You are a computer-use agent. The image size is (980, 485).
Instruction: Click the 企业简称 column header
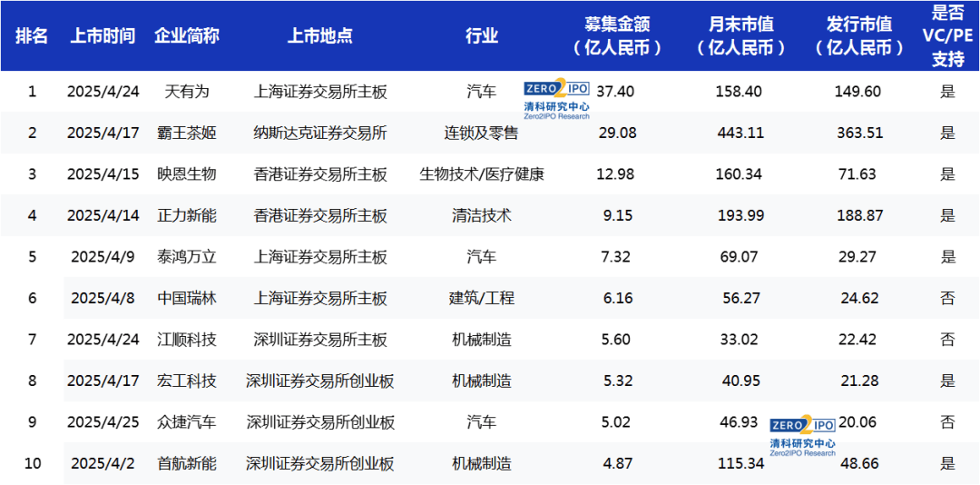click(186, 35)
